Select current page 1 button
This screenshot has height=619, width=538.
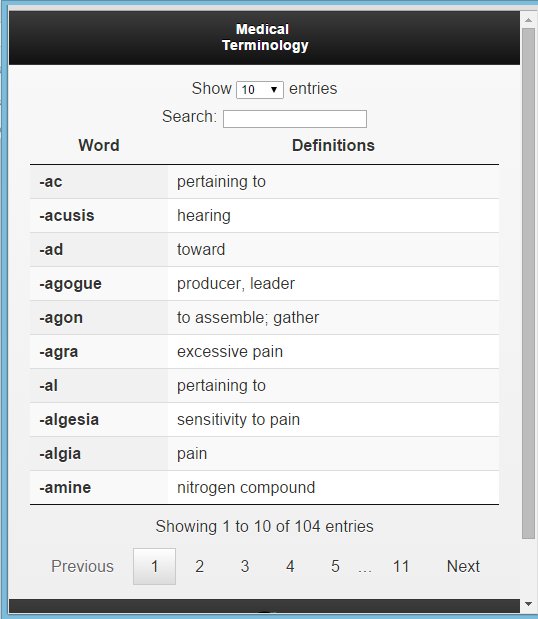click(154, 566)
